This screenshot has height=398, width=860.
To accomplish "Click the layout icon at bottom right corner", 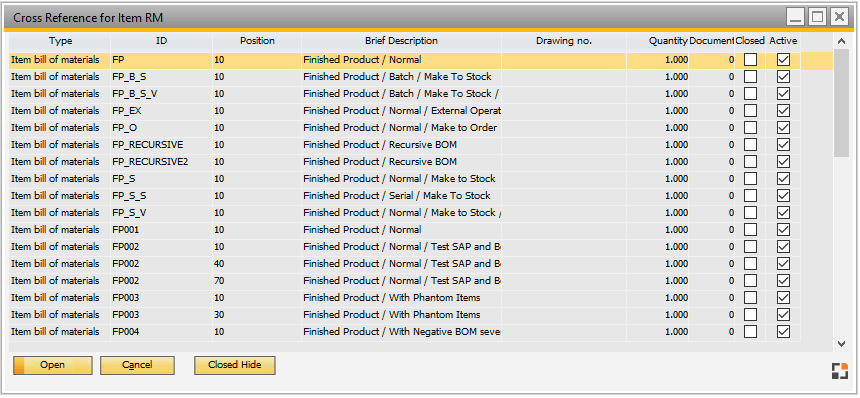I will point(839,371).
